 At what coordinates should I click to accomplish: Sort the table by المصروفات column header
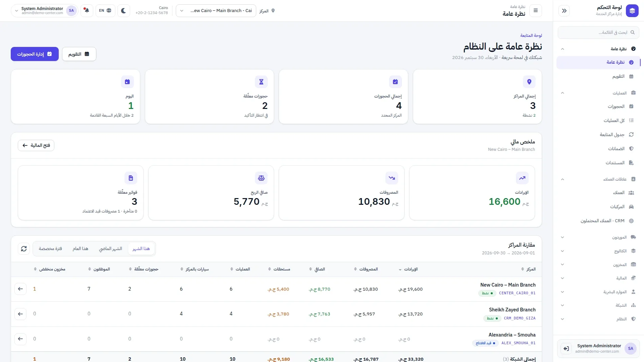click(x=366, y=269)
